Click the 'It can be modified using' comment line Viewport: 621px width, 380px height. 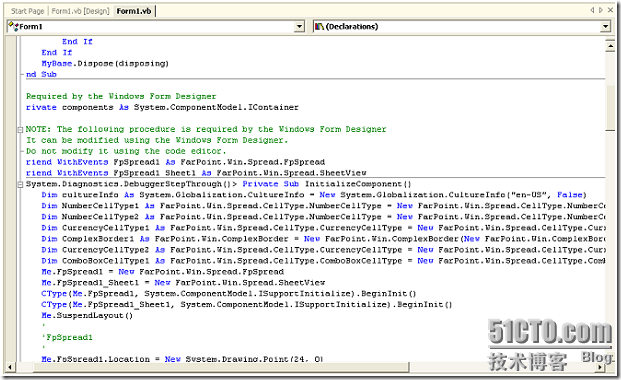(x=157, y=140)
